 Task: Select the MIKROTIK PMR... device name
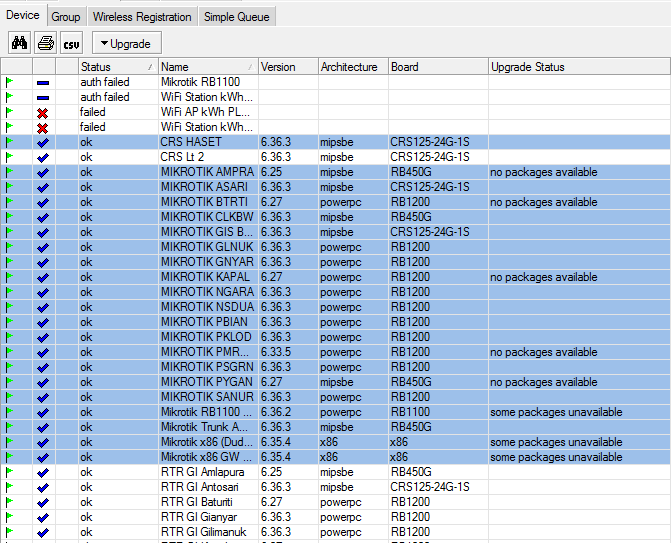coord(205,352)
